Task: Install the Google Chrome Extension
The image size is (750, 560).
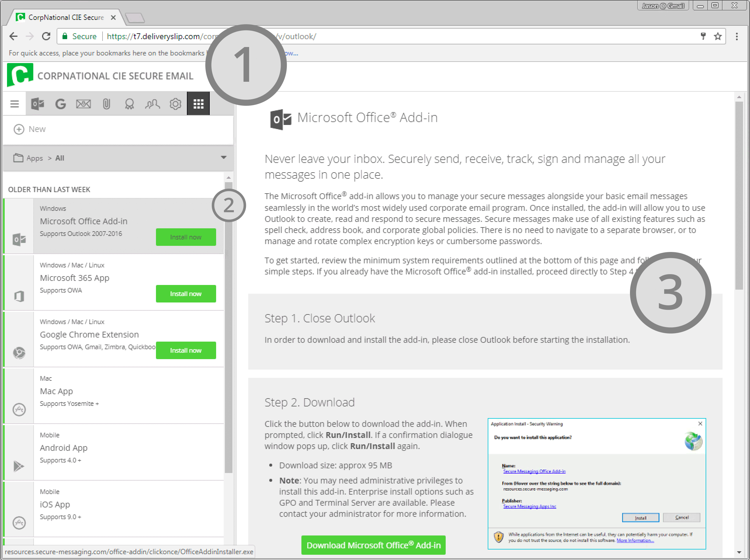Action: click(x=186, y=350)
